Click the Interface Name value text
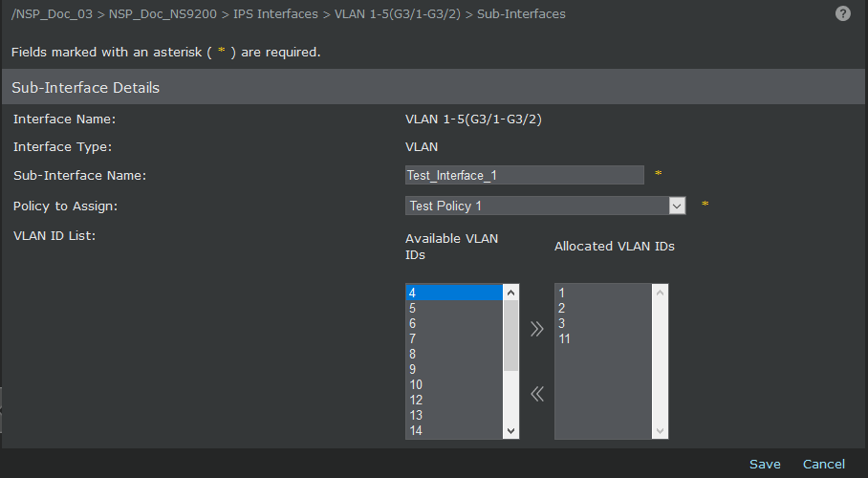This screenshot has height=478, width=868. tap(473, 119)
